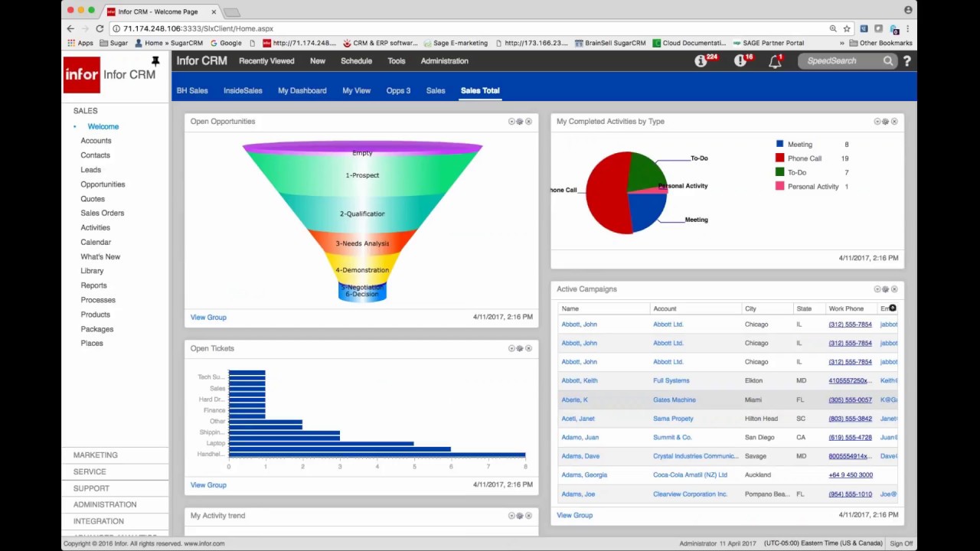980x551 pixels.
Task: Minimize the Active Campaigns widget
Action: coord(877,289)
